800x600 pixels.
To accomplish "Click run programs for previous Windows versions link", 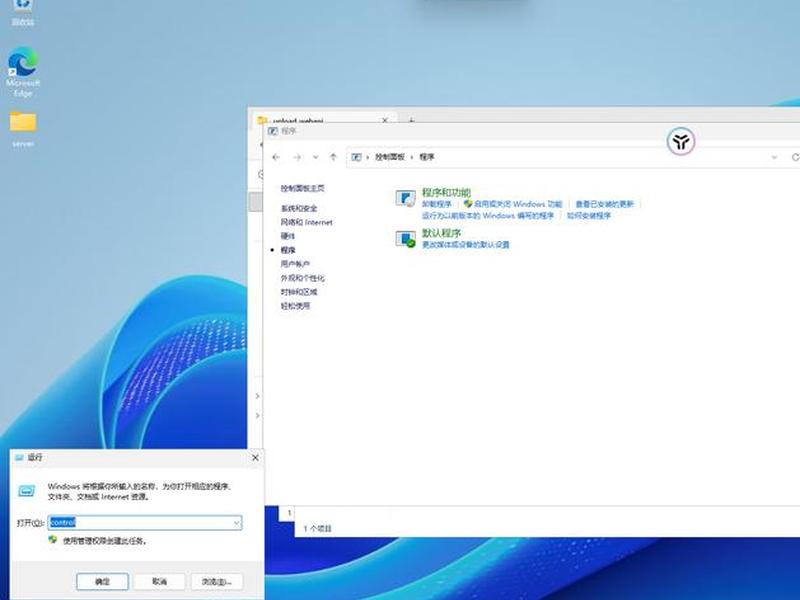I will tap(488, 215).
